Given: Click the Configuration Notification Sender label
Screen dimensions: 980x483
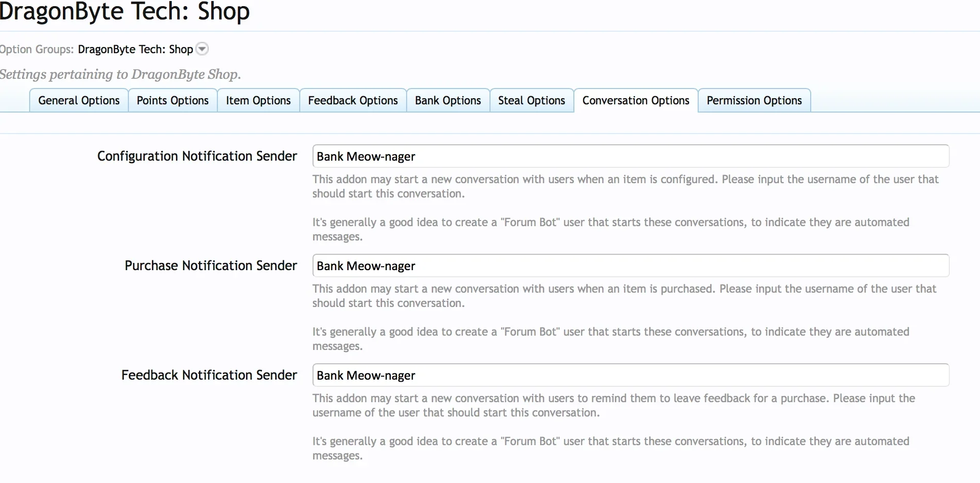Looking at the screenshot, I should (x=197, y=156).
